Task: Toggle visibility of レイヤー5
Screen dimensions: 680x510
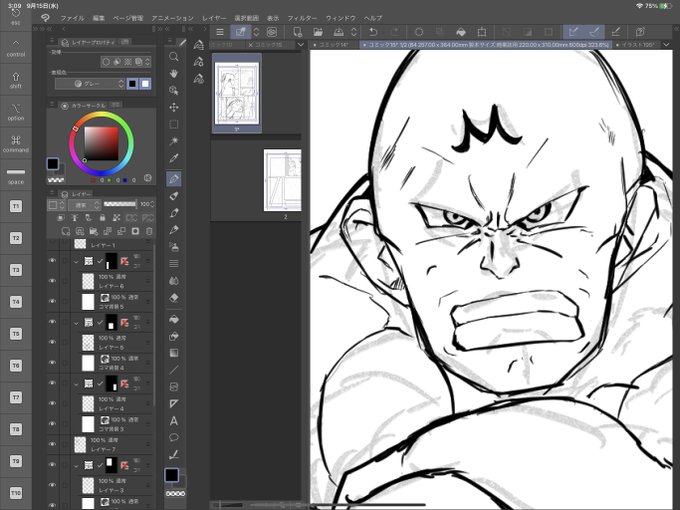Action: (x=52, y=342)
